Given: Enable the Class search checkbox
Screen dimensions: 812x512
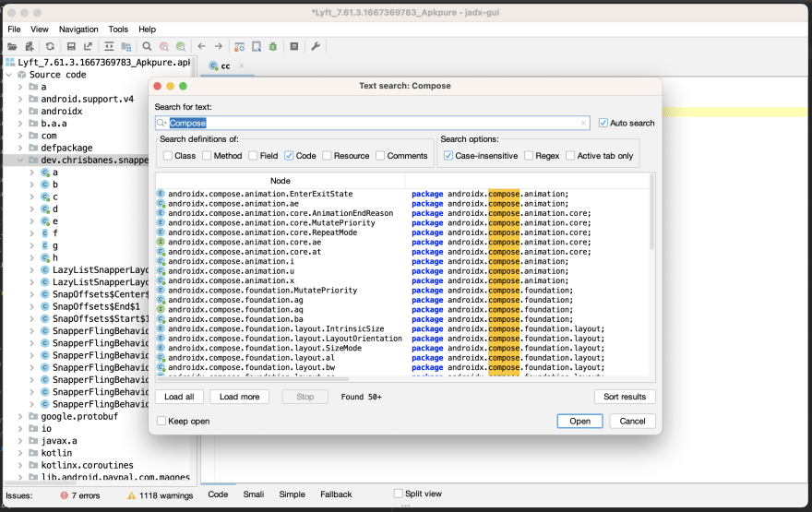Looking at the screenshot, I should pos(168,155).
